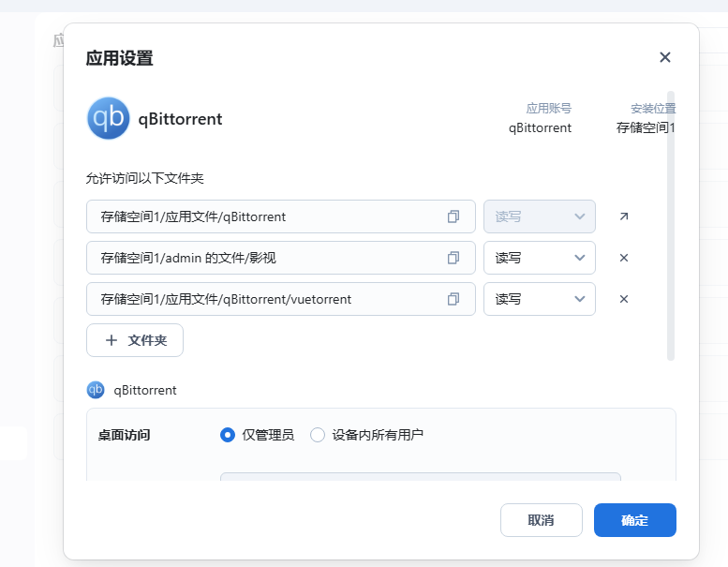Click path field 存储空间1/应用文件/qBittorrent

click(281, 216)
